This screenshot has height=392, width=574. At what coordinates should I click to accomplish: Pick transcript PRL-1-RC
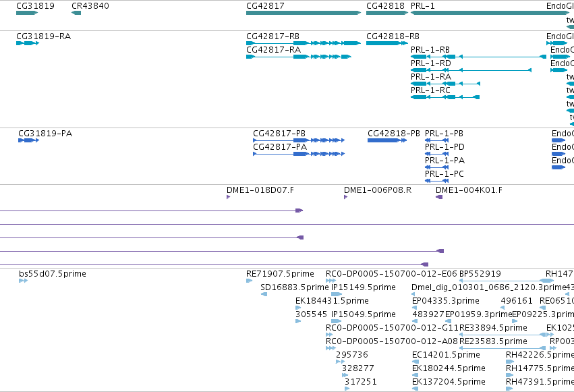click(x=430, y=90)
